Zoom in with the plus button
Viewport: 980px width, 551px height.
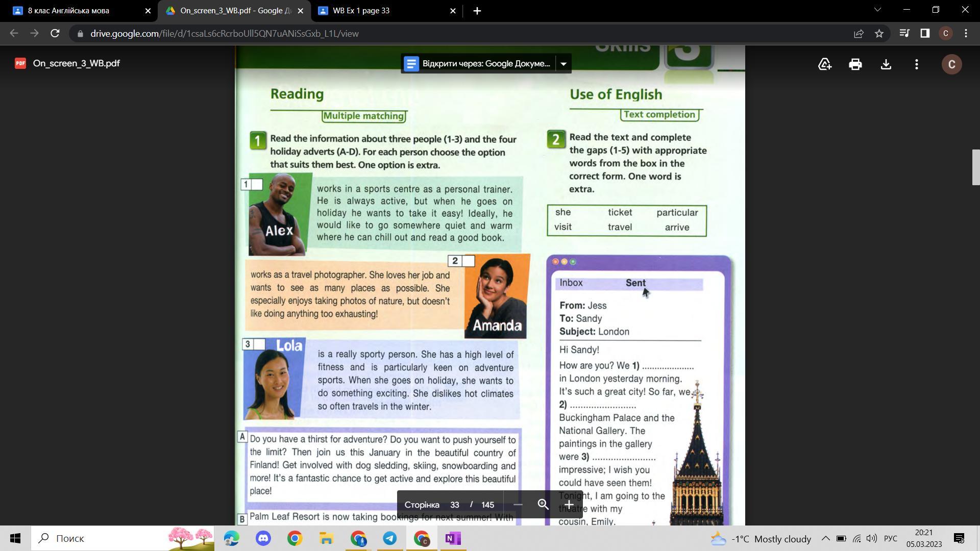coord(569,505)
